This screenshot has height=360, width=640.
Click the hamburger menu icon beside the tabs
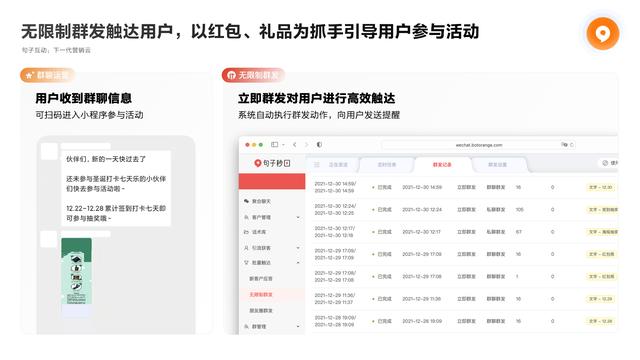point(317,164)
